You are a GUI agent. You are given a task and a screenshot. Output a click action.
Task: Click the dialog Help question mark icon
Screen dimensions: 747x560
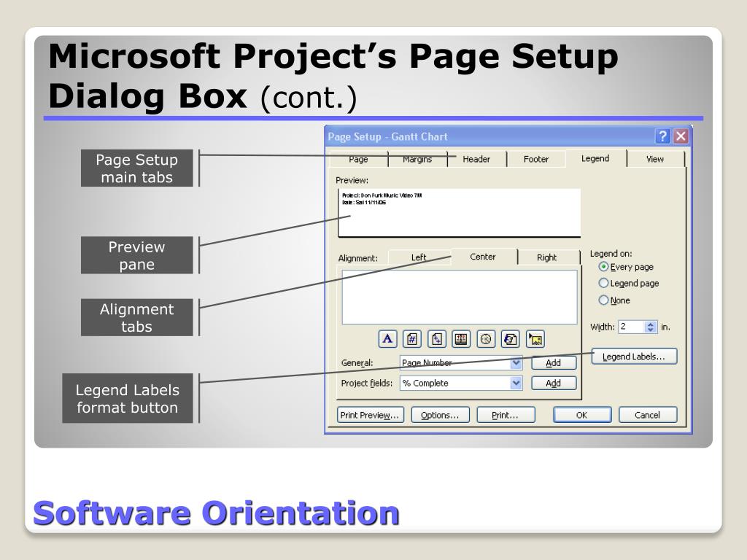click(x=662, y=136)
